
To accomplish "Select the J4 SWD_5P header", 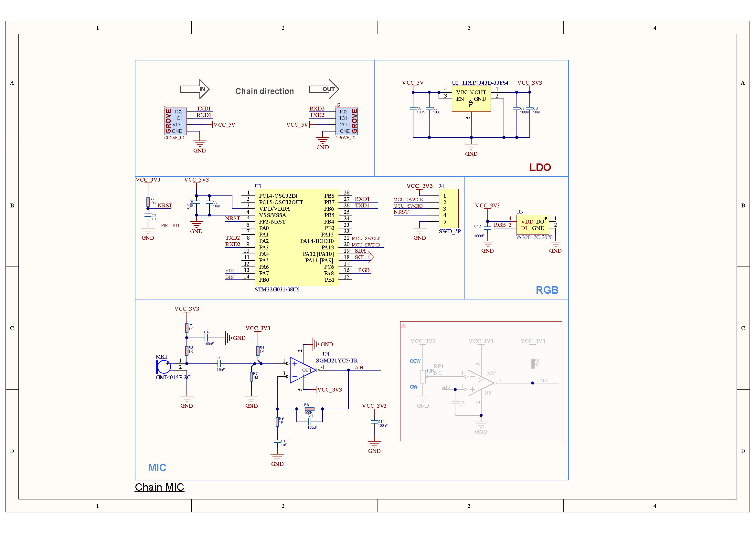I will point(449,209).
